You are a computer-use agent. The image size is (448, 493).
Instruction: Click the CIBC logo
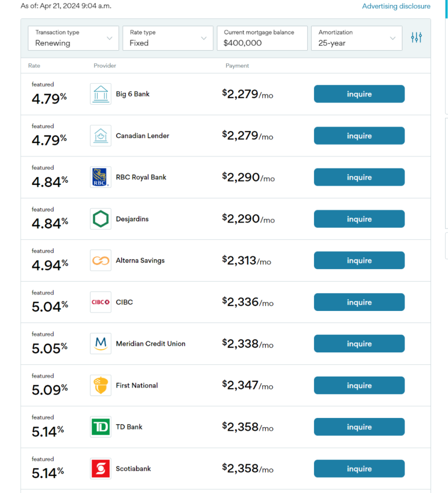(100, 302)
